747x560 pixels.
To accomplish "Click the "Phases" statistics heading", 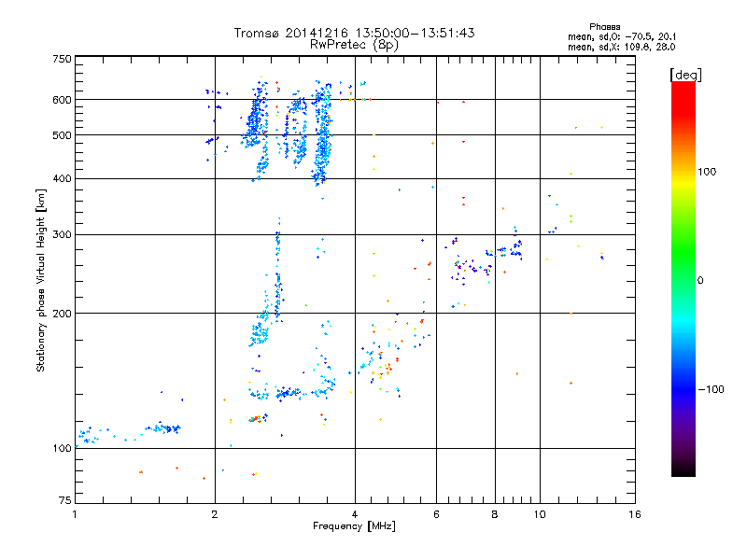I will (x=604, y=27).
